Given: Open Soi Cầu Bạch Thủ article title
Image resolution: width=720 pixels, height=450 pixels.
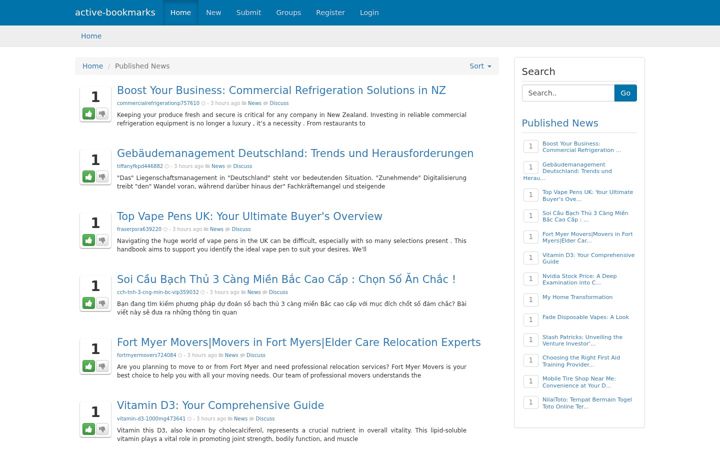Looking at the screenshot, I should pos(286,279).
